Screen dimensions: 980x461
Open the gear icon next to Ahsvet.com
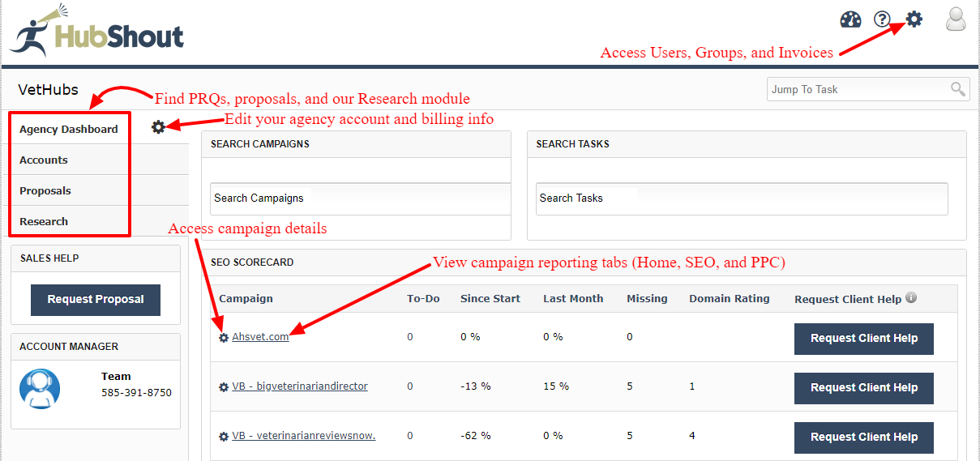pos(224,338)
